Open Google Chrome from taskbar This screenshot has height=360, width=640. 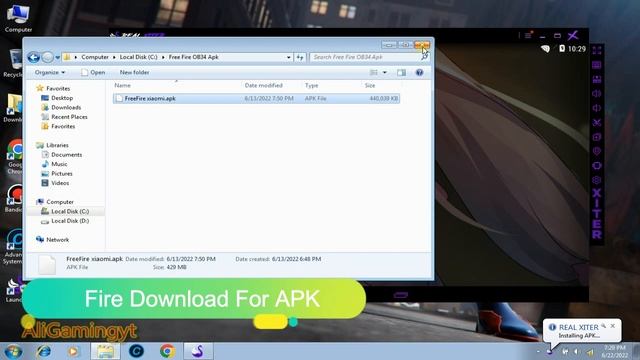click(167, 351)
